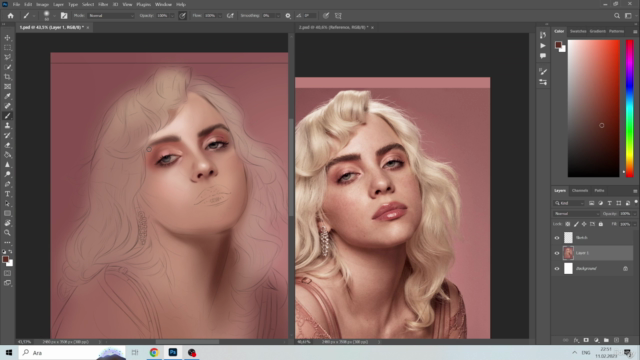Select the Clone Stamp tool
This screenshot has height=360, width=640.
(7, 126)
